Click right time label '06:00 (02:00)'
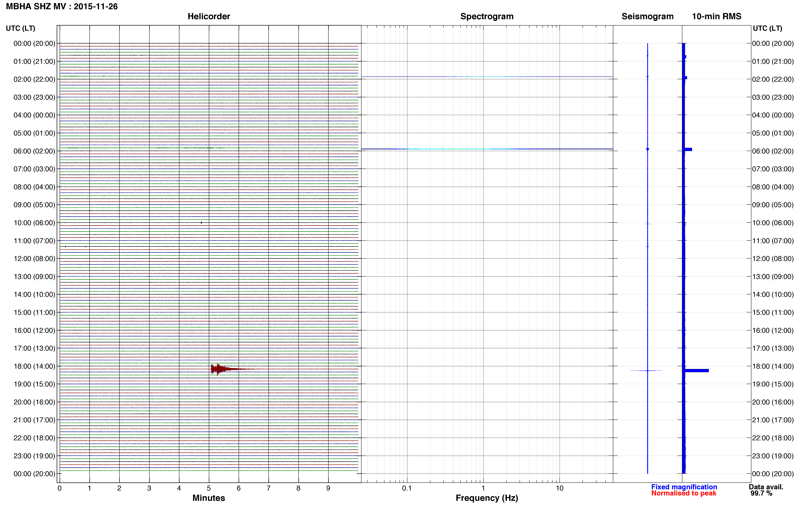The image size is (812, 508). click(x=773, y=151)
